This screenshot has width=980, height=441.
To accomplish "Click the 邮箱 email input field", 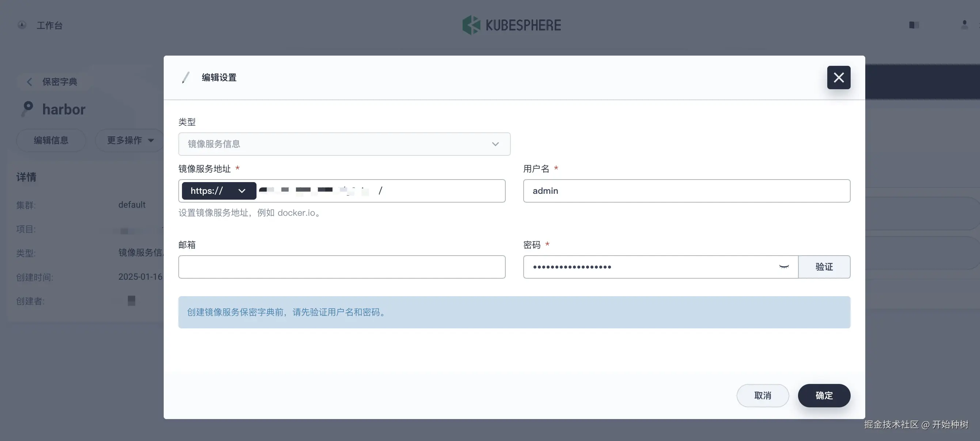I will click(342, 267).
